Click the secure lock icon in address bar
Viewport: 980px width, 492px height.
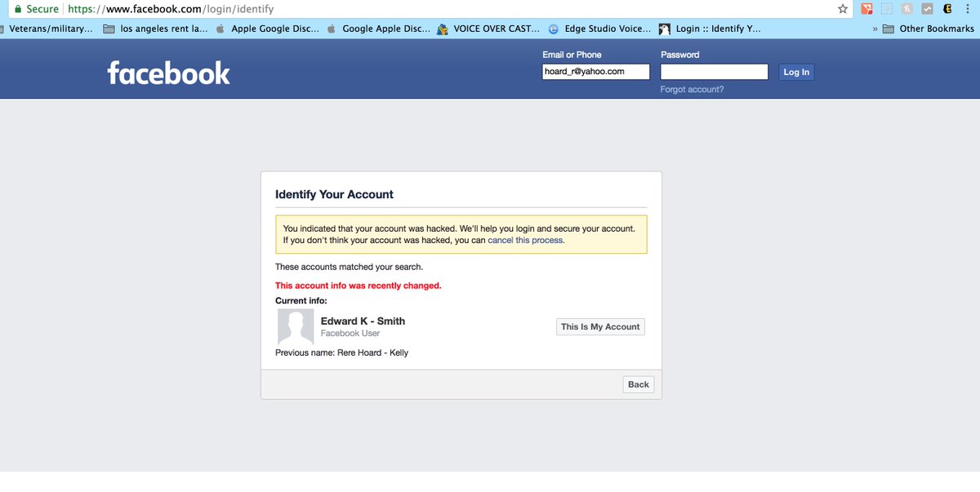[16, 9]
